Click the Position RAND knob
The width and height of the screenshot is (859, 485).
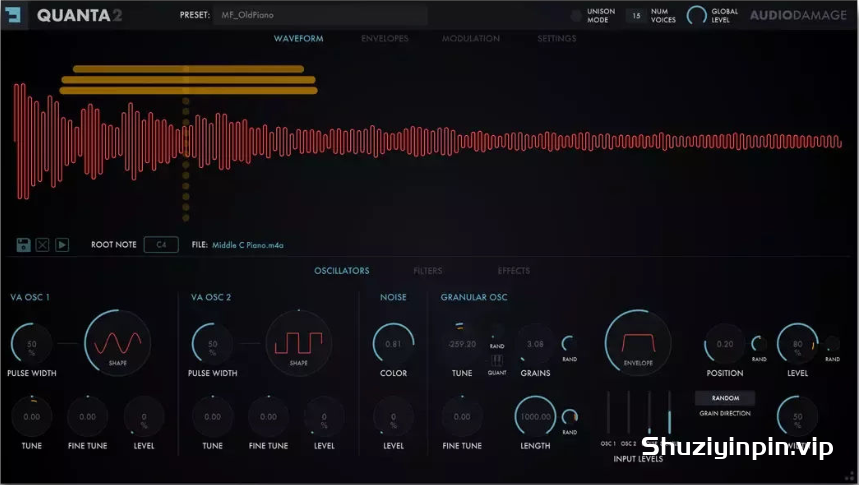[x=759, y=344]
